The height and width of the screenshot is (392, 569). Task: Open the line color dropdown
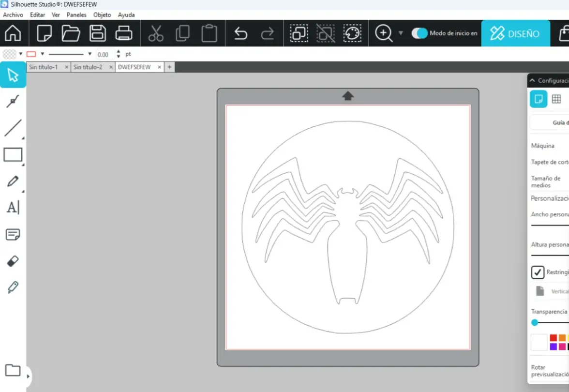click(x=43, y=54)
